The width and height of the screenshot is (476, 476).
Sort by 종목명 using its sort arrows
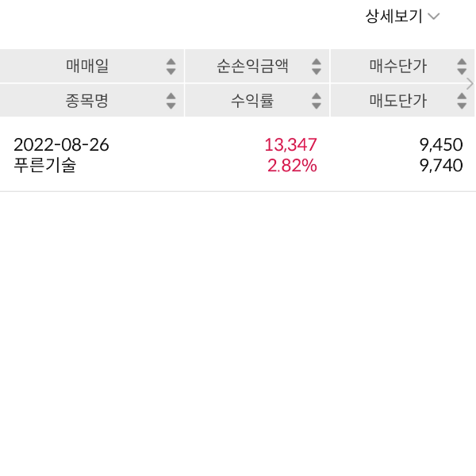pyautogui.click(x=171, y=101)
